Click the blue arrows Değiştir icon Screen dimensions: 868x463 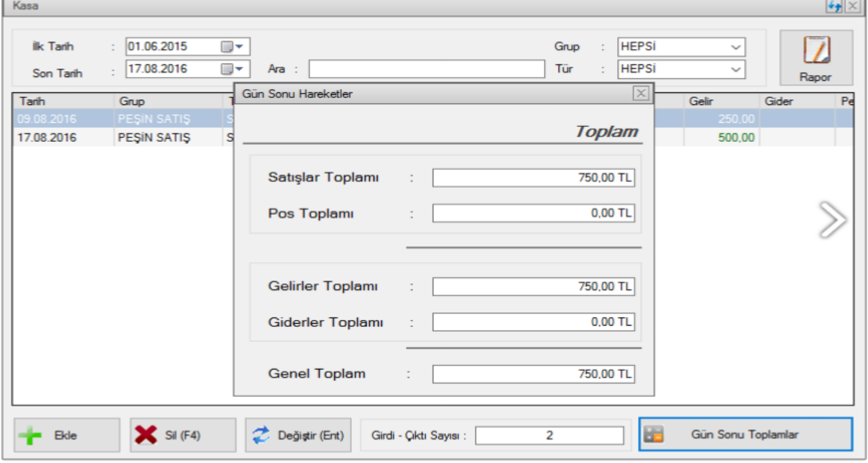261,436
